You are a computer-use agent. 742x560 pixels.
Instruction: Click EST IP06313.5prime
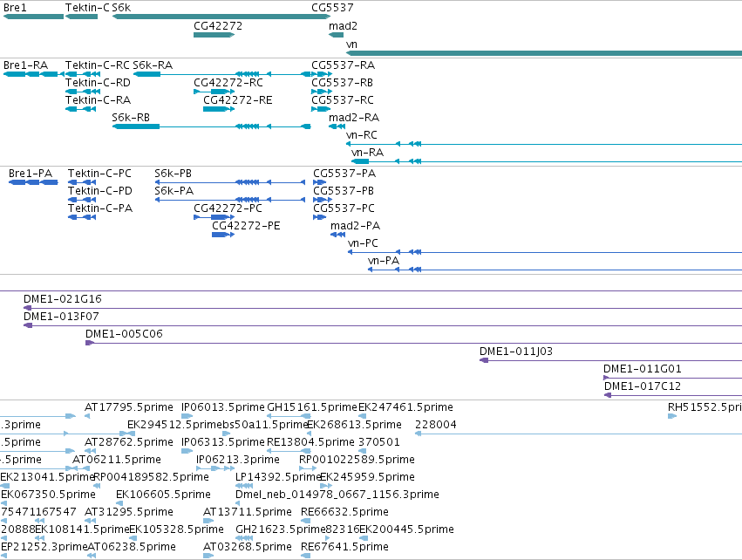click(x=223, y=442)
